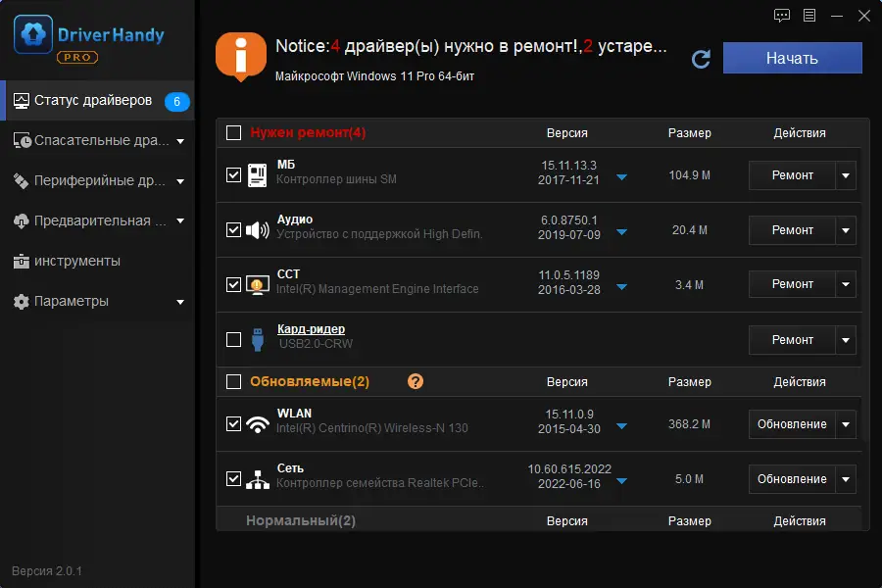
Task: Click the USB icon in Кард-ридер row
Action: [x=258, y=339]
